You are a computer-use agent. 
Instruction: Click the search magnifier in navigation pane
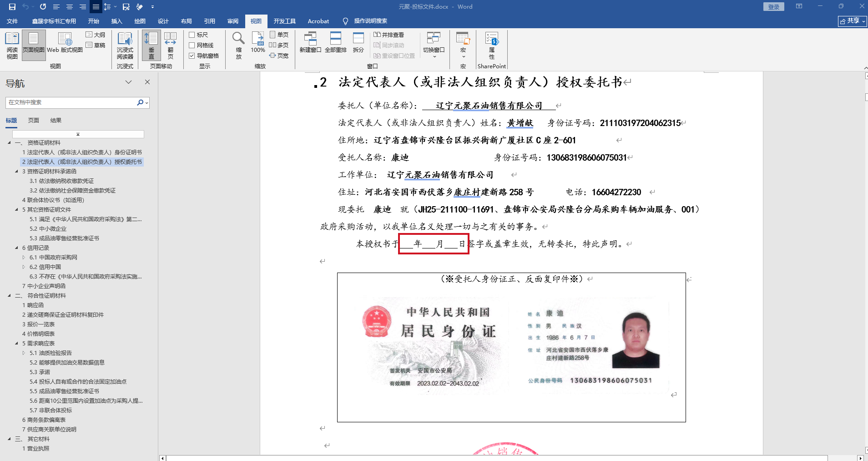[x=140, y=102]
